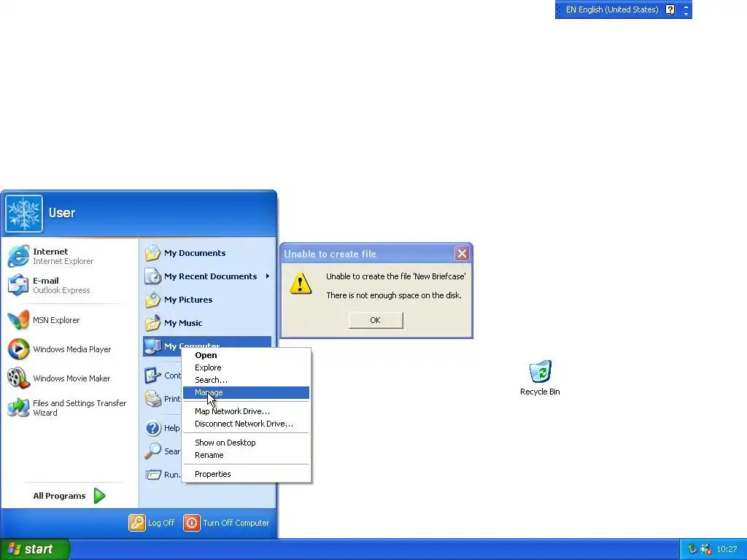
Task: Click the Turn Off Computer power icon
Action: pos(192,522)
